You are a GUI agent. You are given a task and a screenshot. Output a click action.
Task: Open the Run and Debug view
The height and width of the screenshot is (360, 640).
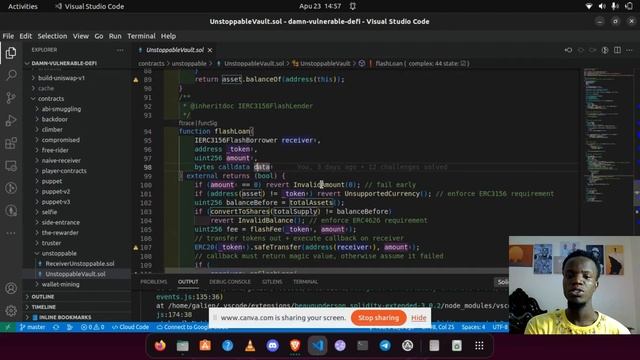11,120
